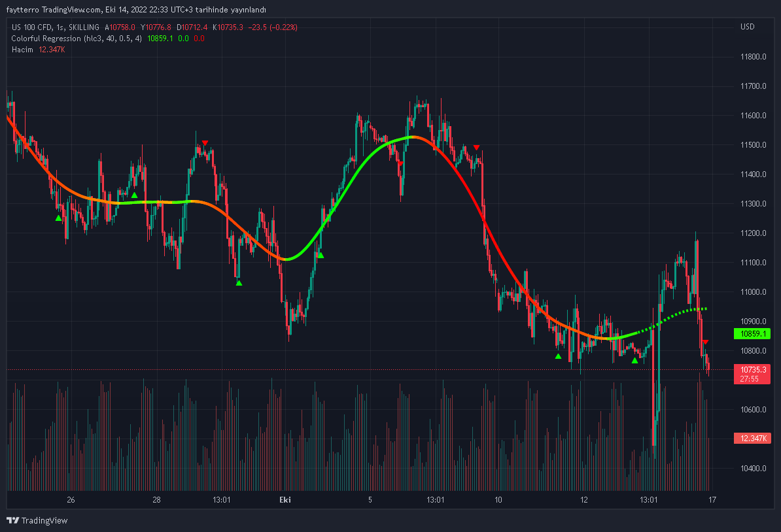Click the 5 date label on the time axis
This screenshot has width=781, height=532.
(x=370, y=500)
